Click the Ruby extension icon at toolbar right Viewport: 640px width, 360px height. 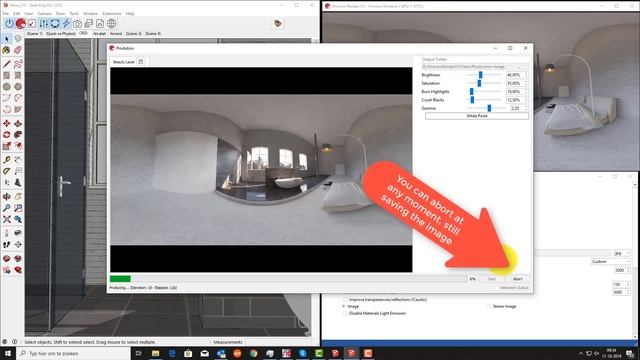point(278,23)
